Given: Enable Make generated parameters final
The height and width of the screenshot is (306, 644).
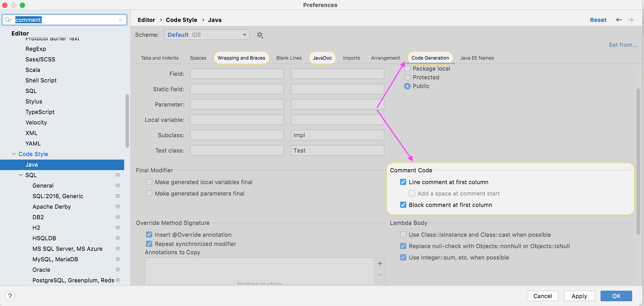Looking at the screenshot, I should coord(149,194).
